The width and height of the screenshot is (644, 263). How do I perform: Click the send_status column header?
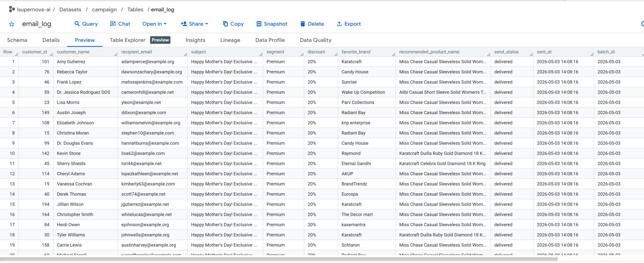click(x=506, y=52)
